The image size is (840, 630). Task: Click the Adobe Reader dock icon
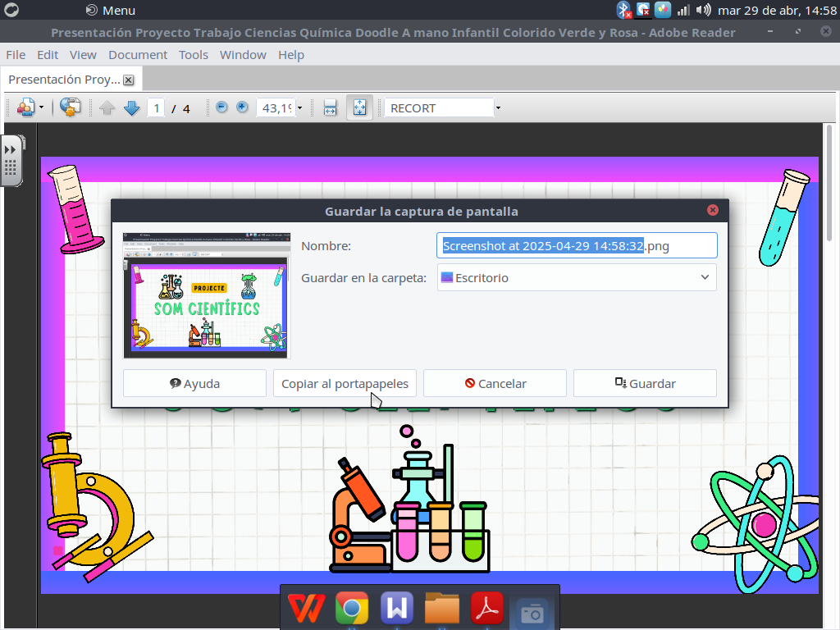click(487, 608)
